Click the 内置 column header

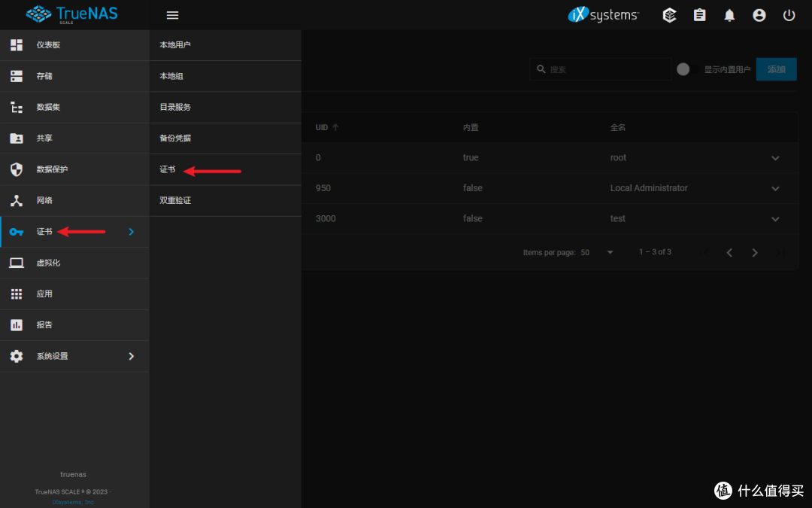click(x=470, y=127)
